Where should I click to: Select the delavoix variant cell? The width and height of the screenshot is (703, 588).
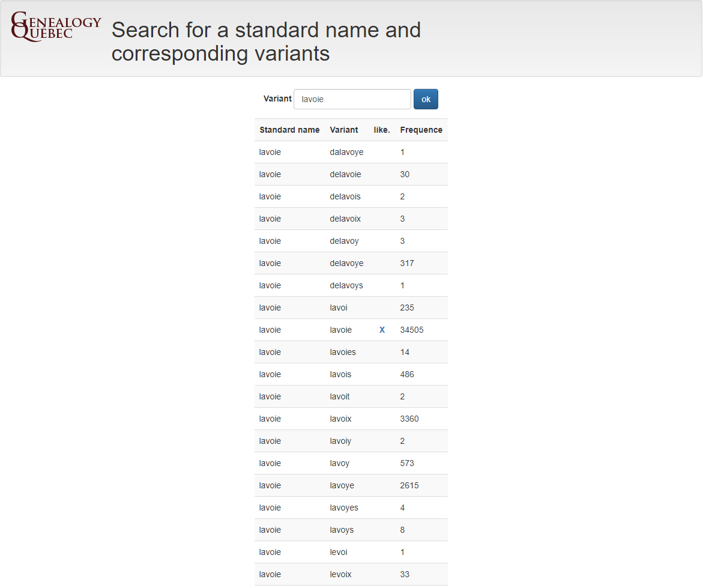(345, 219)
